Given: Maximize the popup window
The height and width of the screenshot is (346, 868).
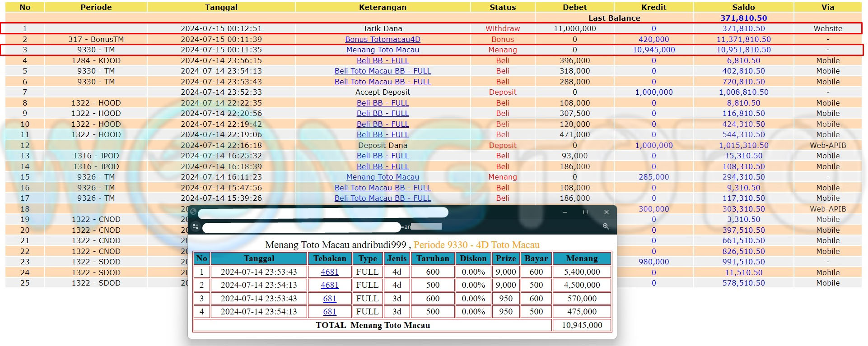Looking at the screenshot, I should (x=586, y=212).
